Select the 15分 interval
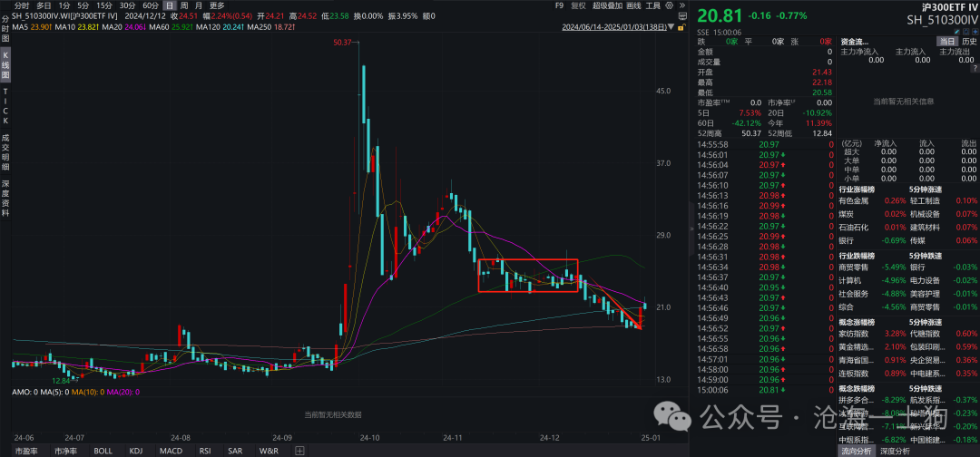This screenshot has height=457, width=980. click(105, 5)
